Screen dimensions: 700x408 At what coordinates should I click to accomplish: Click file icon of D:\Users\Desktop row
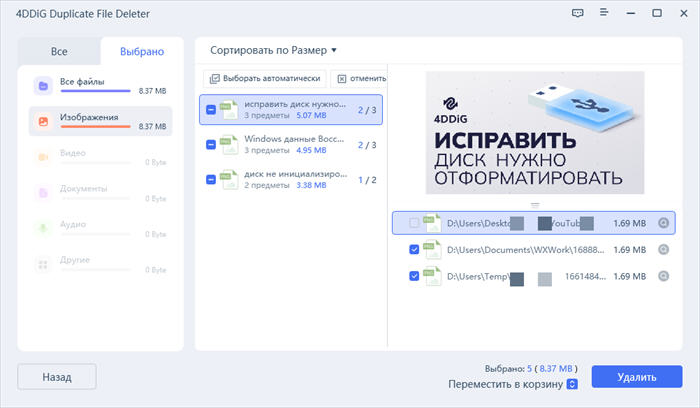(x=432, y=223)
